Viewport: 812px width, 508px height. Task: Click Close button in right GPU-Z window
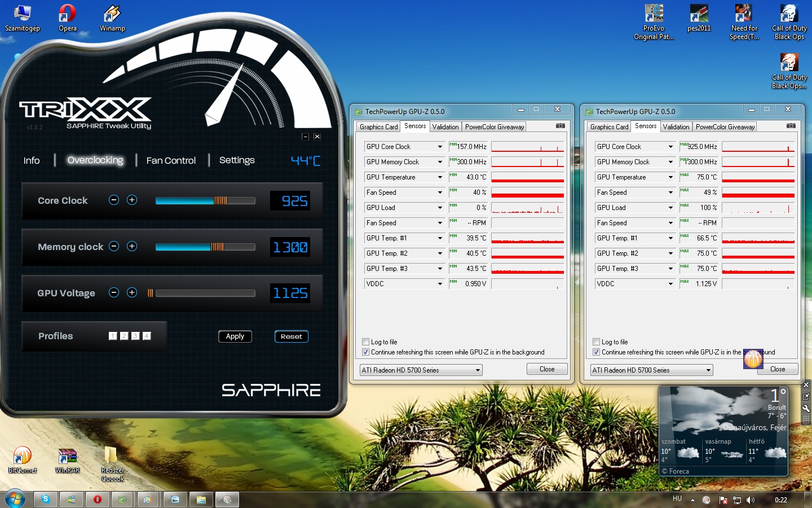coord(778,369)
